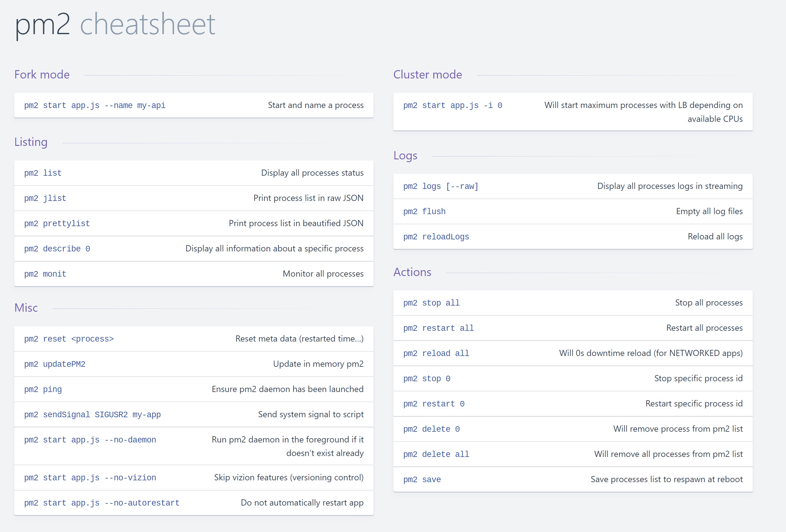Click 'Do not automatically restart app' description
Image resolution: width=786 pixels, height=532 pixels.
[302, 503]
